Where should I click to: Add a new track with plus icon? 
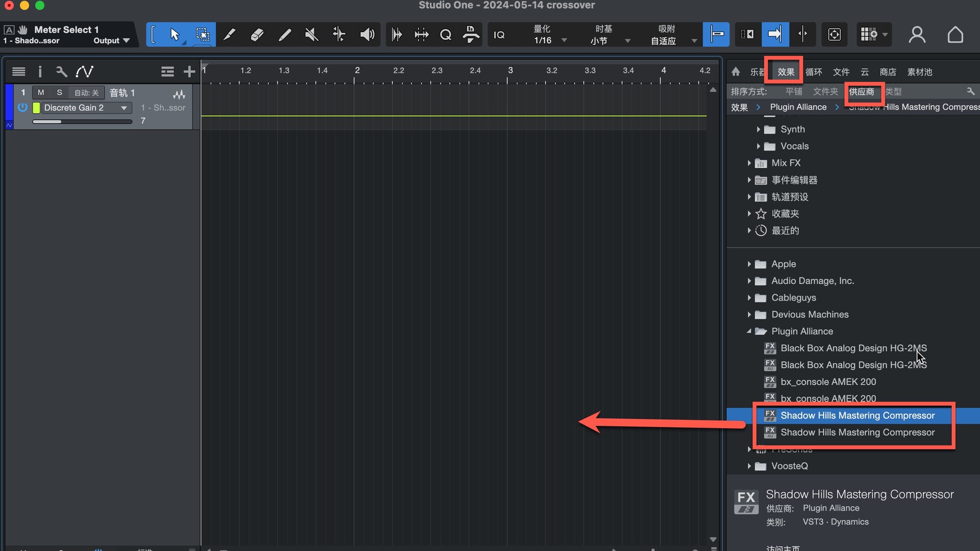tap(189, 71)
